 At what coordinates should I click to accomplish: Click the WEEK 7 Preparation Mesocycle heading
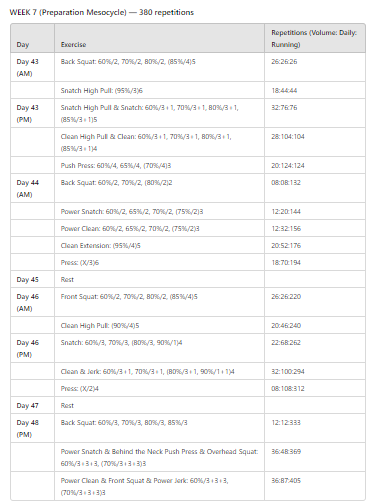[102, 12]
